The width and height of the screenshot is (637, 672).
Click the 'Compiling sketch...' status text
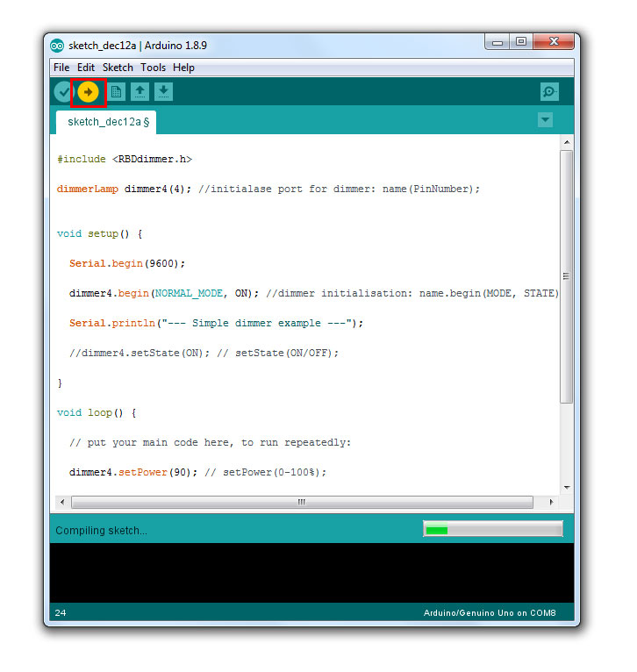(x=101, y=531)
